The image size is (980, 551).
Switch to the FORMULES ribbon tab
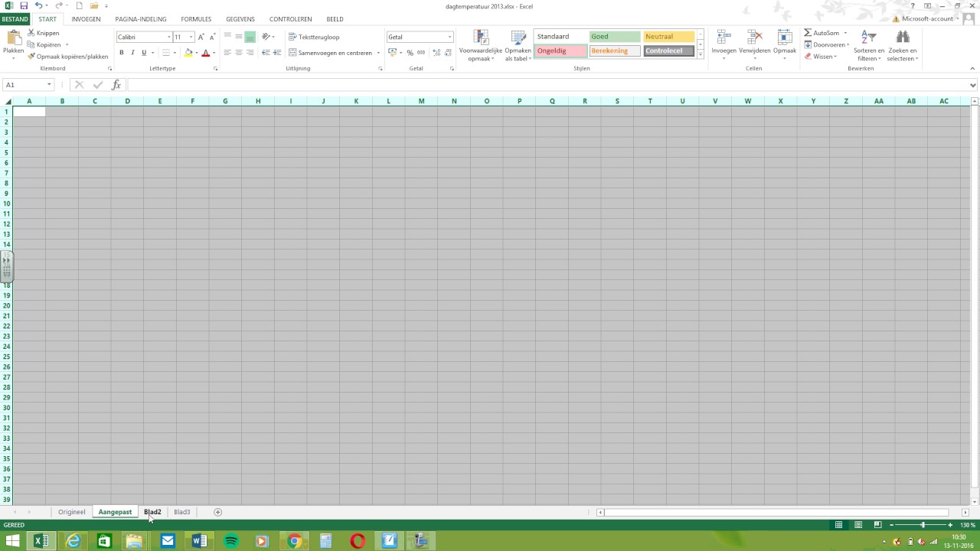click(196, 19)
